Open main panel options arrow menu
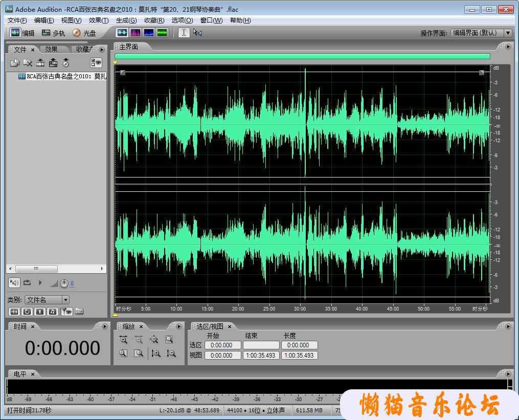Viewport: 519px width, 420px height. pos(508,47)
